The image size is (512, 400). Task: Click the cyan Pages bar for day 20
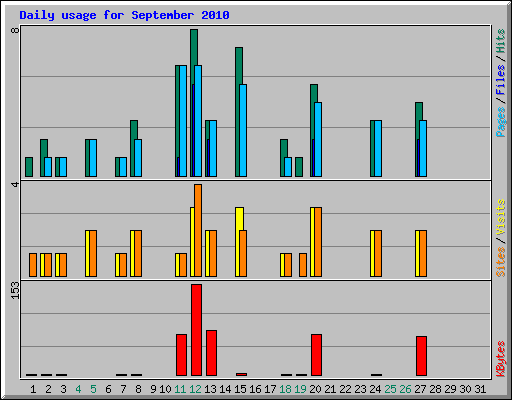click(318, 139)
